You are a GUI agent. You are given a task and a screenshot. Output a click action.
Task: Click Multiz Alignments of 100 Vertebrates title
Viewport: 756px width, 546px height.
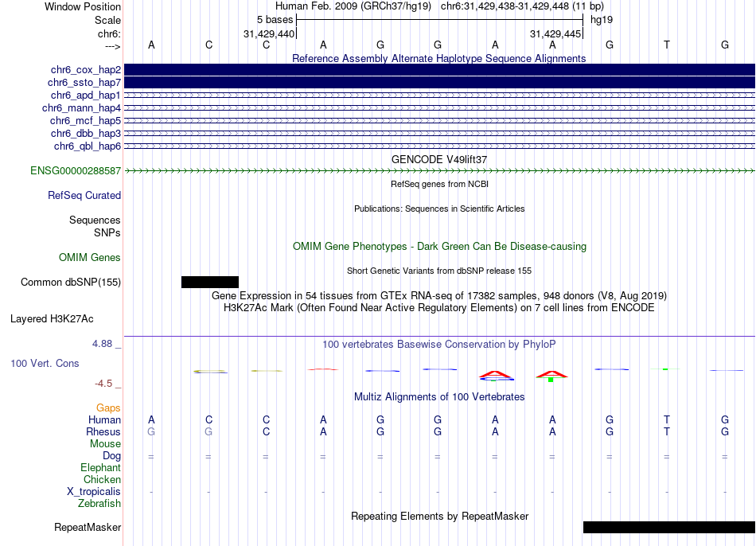[439, 397]
